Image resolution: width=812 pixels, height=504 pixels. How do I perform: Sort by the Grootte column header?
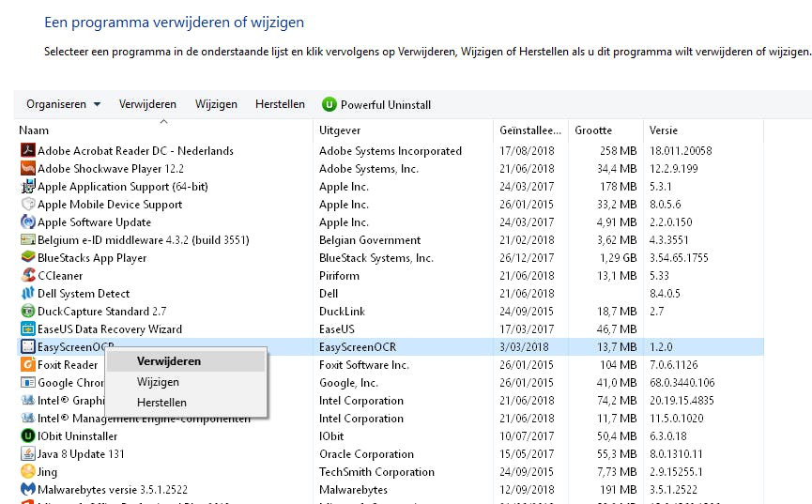[x=605, y=130]
